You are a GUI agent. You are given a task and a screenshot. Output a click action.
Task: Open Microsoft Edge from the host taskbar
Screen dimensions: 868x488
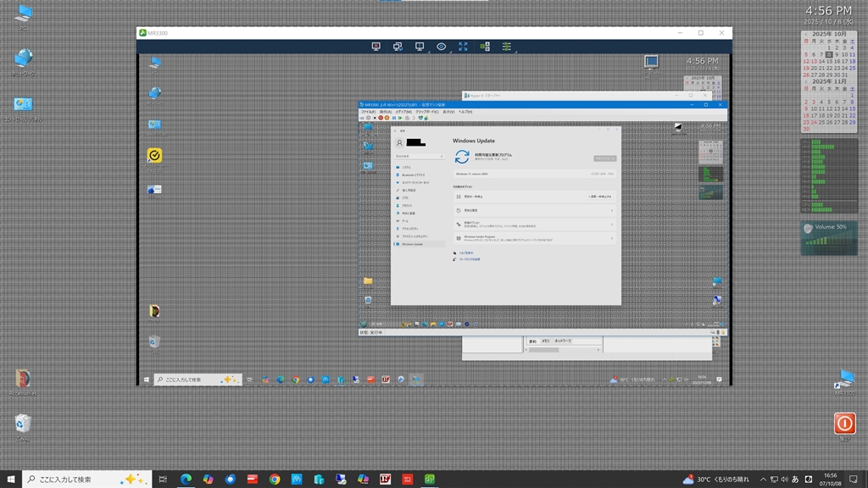click(186, 480)
